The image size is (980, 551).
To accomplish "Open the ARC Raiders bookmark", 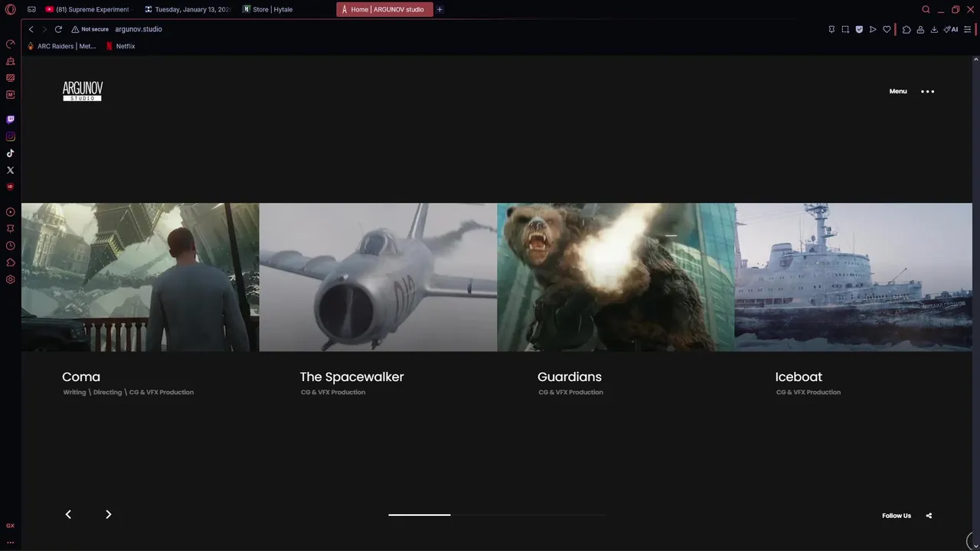I will point(61,46).
